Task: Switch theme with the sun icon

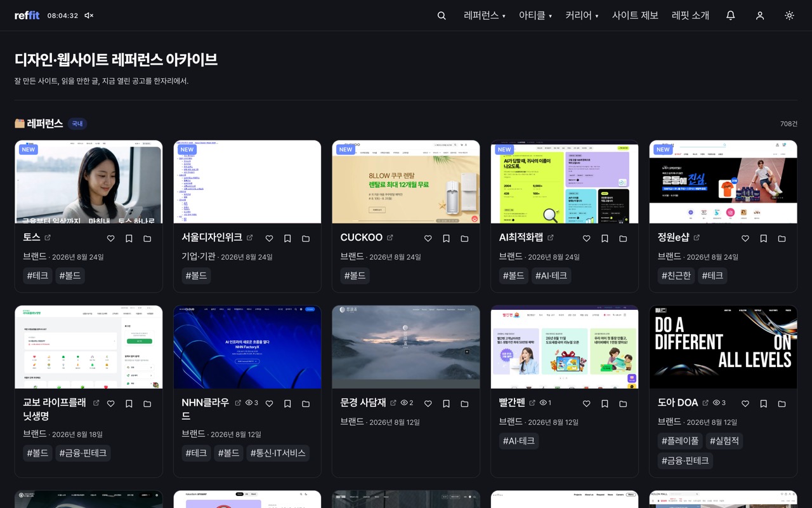Action: [789, 15]
